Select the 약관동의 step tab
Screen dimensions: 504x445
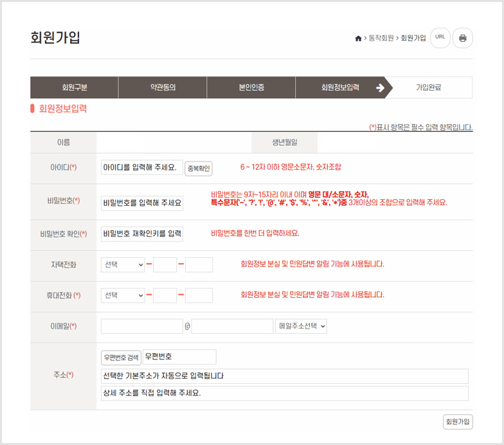point(163,87)
